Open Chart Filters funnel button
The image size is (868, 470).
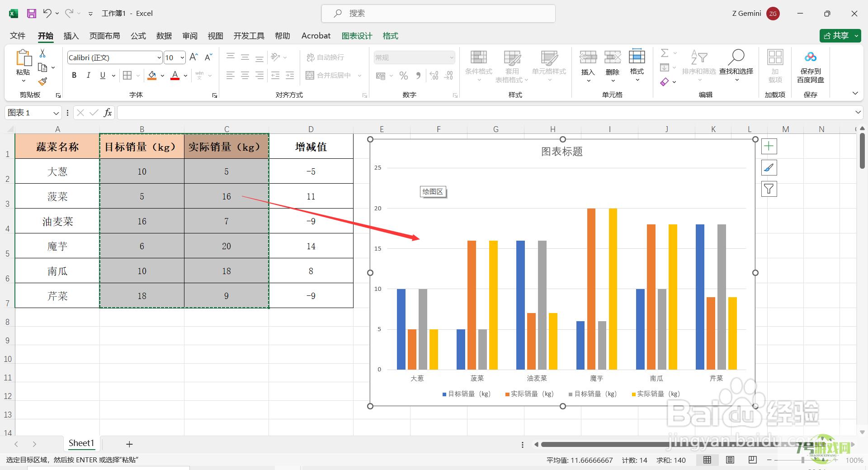(x=769, y=189)
